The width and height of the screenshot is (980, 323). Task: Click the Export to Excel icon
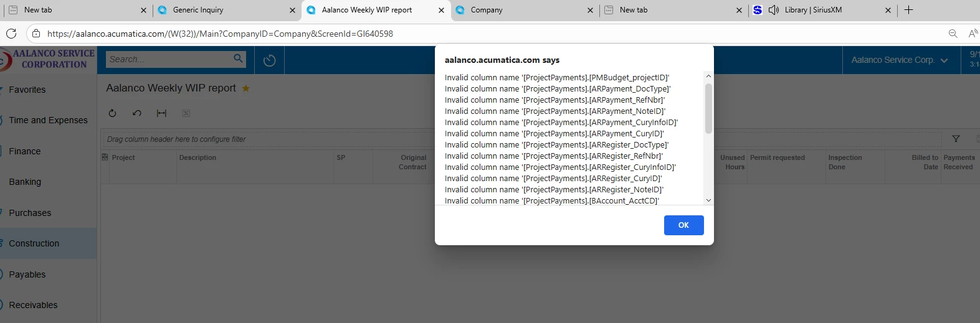click(x=186, y=113)
